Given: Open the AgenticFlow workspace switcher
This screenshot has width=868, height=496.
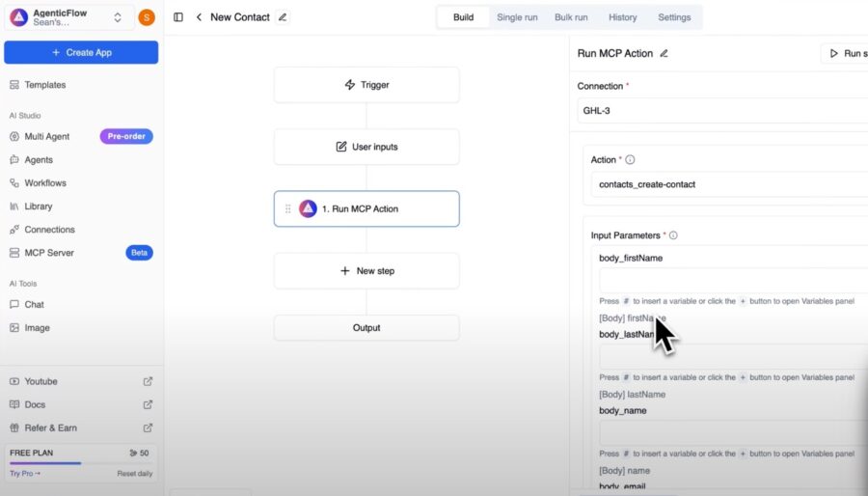Looking at the screenshot, I should click(69, 17).
